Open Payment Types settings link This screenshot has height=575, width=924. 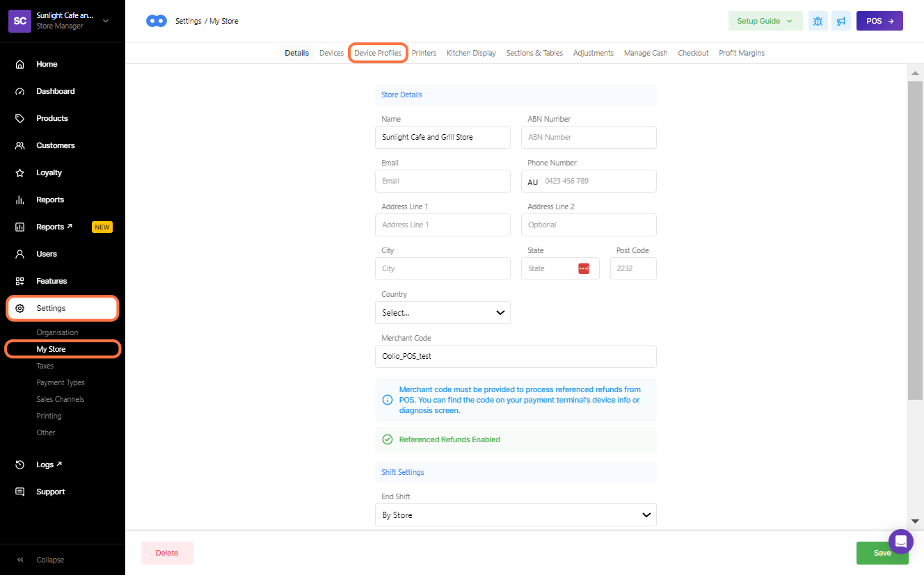[x=61, y=382]
